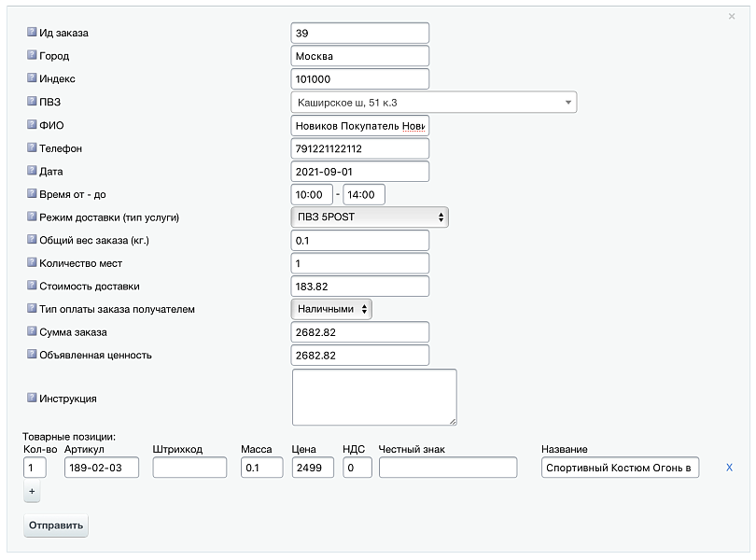This screenshot has height=560, width=756.
Task: Click help icon next to Телефон
Action: (x=32, y=148)
